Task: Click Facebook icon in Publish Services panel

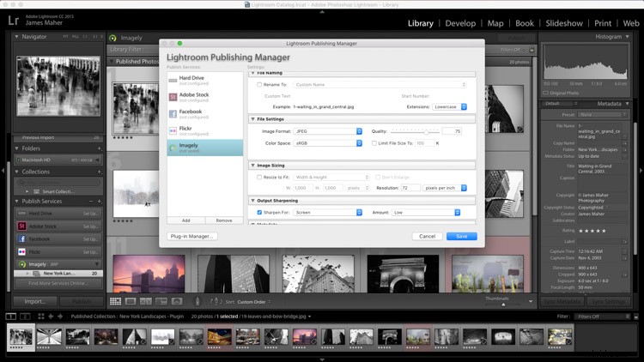Action: (x=21, y=238)
